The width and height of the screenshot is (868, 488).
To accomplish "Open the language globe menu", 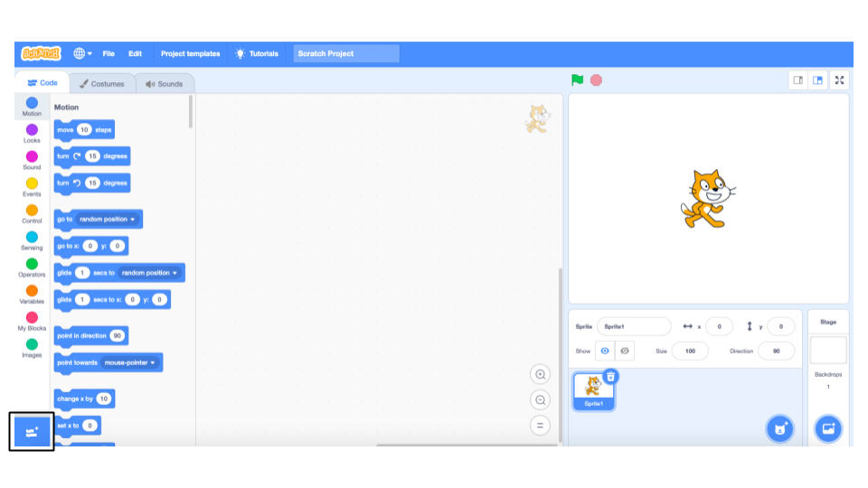I will coord(82,53).
